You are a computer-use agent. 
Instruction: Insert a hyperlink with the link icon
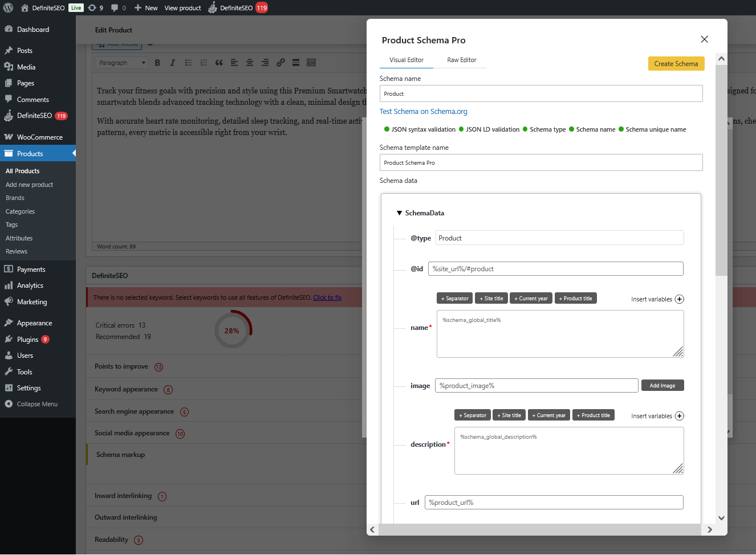pyautogui.click(x=281, y=63)
